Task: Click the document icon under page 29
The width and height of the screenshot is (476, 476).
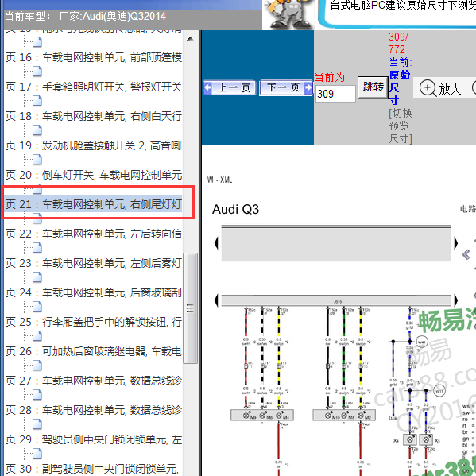Action: pyautogui.click(x=37, y=454)
